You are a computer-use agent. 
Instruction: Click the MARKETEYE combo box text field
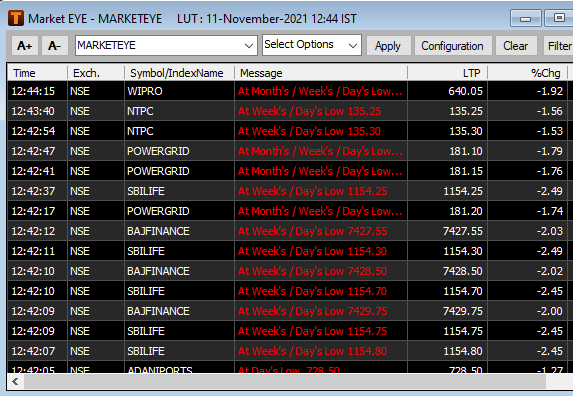click(x=159, y=46)
